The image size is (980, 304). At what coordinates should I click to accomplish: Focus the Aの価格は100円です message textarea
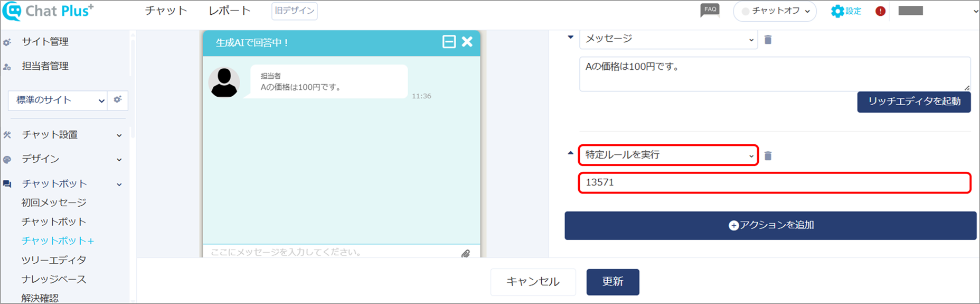click(x=775, y=74)
